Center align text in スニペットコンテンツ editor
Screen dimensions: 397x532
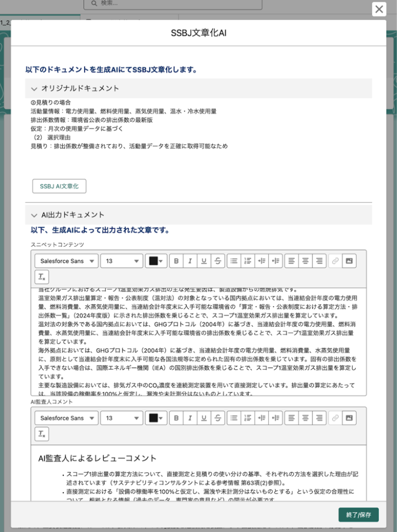[306, 261]
